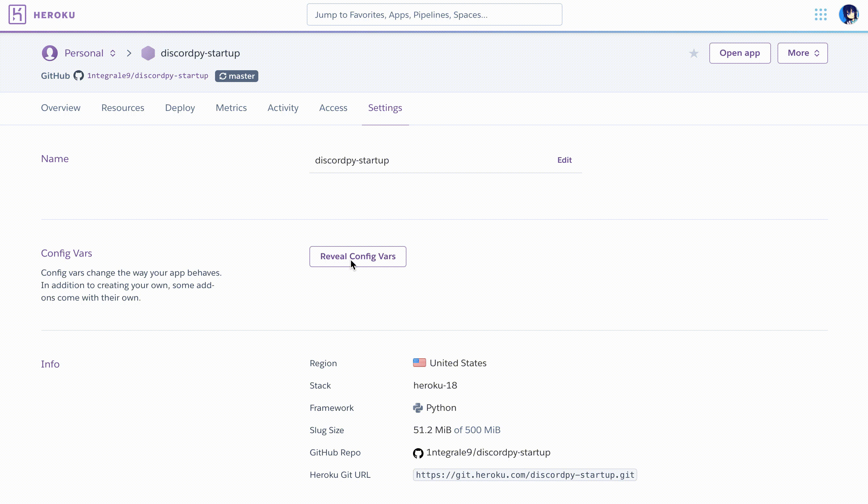Click the GitHub icon in the Info section

pos(418,453)
